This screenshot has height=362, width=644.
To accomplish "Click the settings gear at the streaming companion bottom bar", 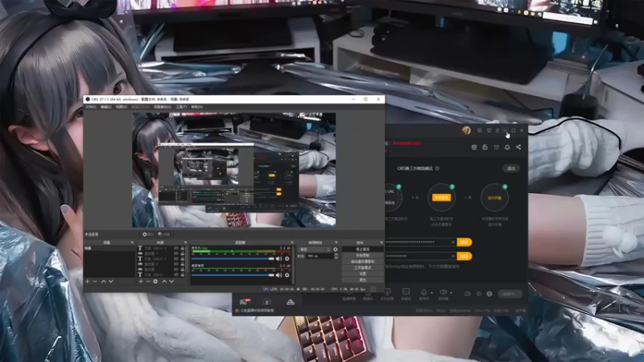I will point(489,294).
